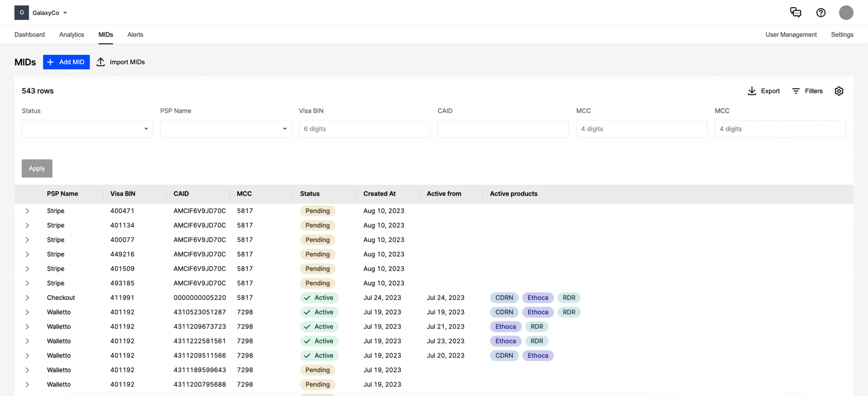Image resolution: width=868 pixels, height=396 pixels.
Task: Click the Export download icon
Action: coord(752,91)
